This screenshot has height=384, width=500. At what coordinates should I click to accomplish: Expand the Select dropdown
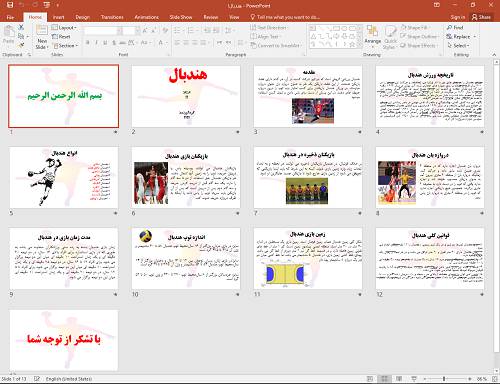click(x=458, y=46)
